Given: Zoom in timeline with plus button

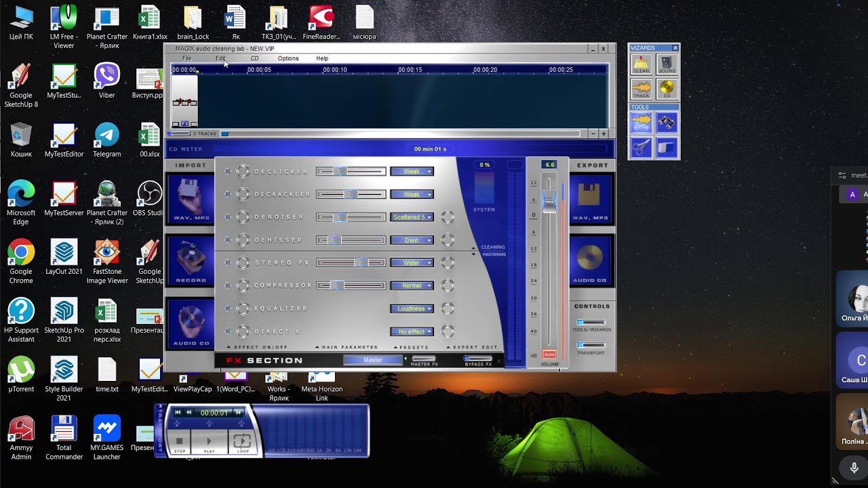Looking at the screenshot, I should pyautogui.click(x=604, y=134).
